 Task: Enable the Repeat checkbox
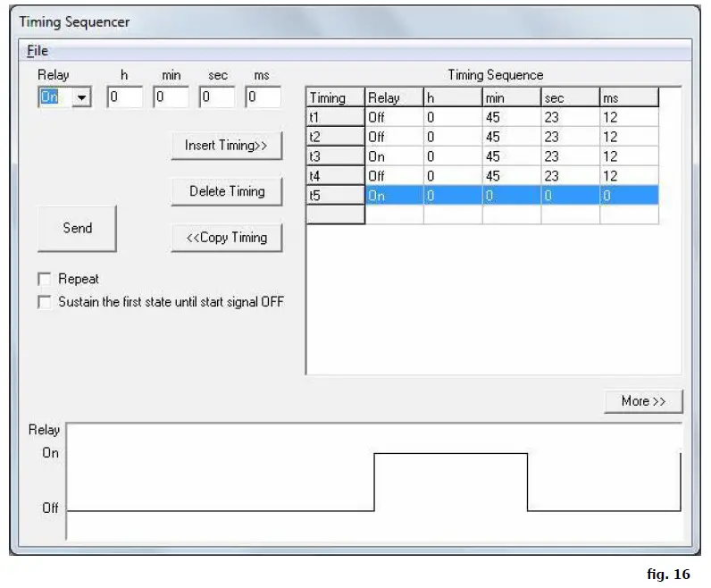click(45, 279)
